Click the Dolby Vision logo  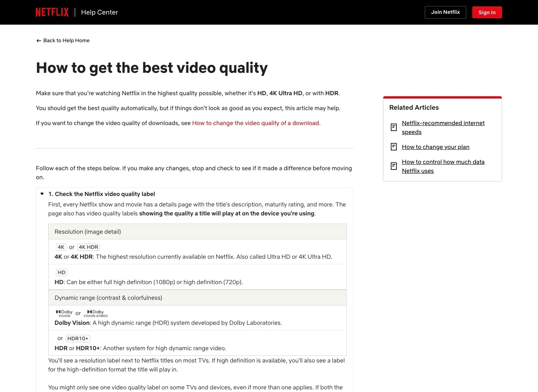pos(64,314)
